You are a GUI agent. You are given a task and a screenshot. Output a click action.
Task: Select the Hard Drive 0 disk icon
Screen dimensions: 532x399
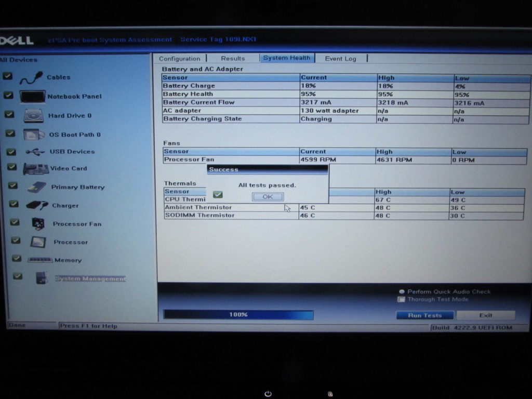34,116
